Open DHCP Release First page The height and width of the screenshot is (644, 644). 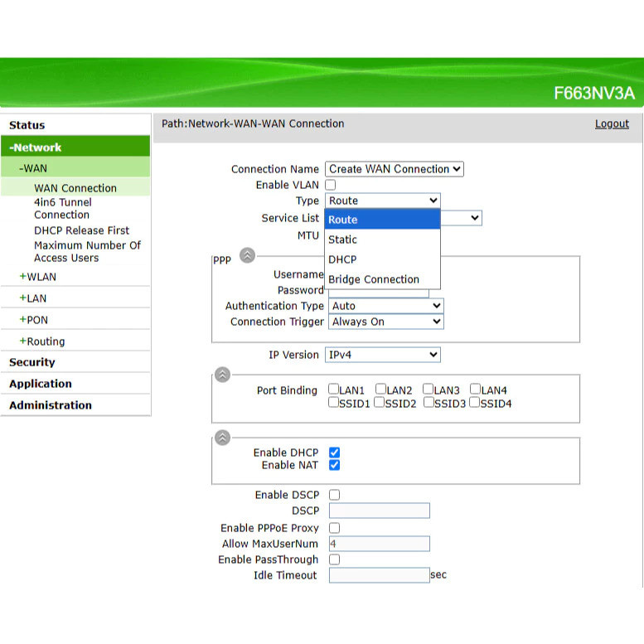[81, 230]
